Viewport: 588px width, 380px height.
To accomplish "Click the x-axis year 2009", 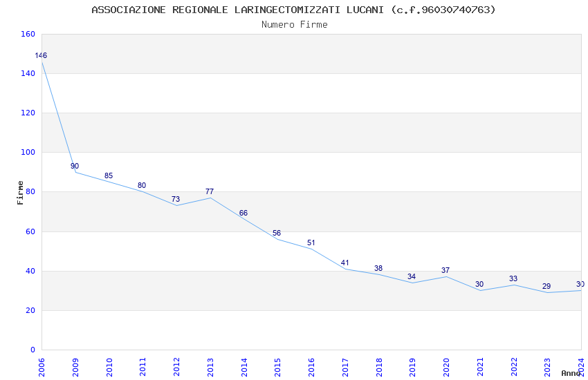I will (75, 367).
